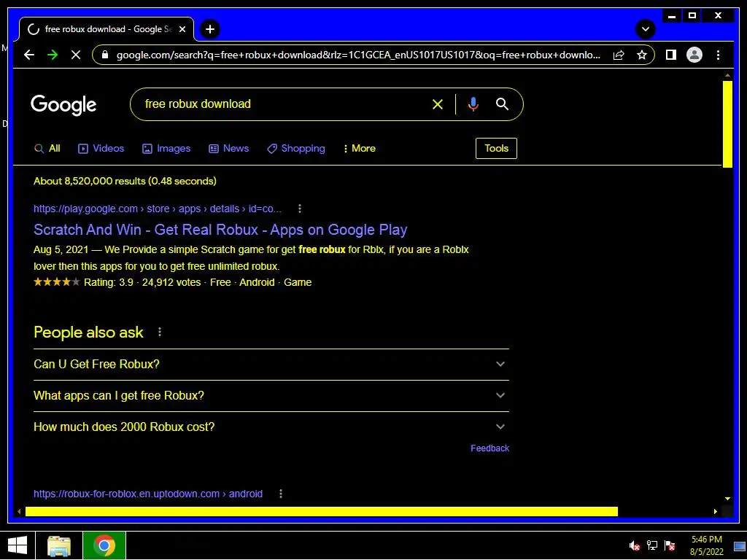Bookmark this page with the star icon
747x560 pixels.
(642, 55)
